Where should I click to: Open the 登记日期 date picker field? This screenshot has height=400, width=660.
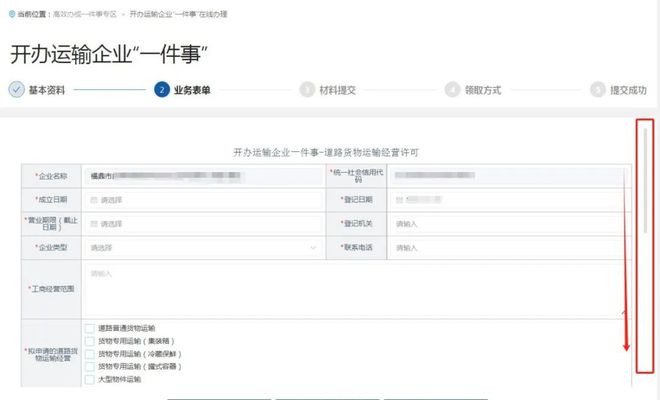click(x=508, y=200)
